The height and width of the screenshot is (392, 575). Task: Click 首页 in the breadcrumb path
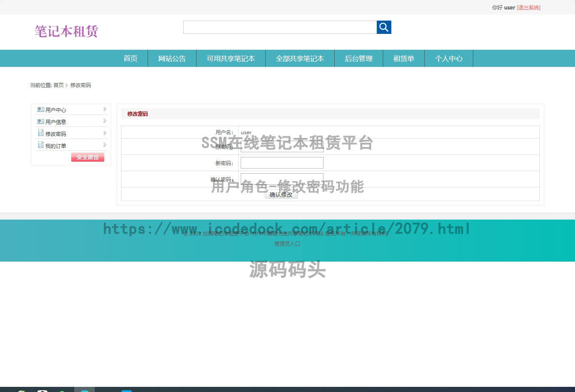click(x=58, y=85)
